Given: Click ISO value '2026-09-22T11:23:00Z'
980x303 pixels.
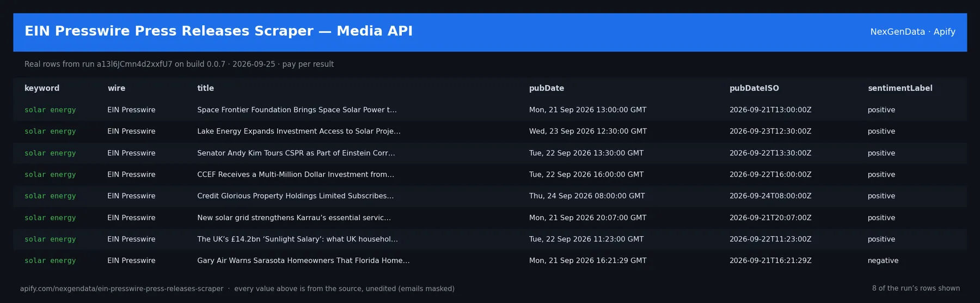Looking at the screenshot, I should pos(770,239).
